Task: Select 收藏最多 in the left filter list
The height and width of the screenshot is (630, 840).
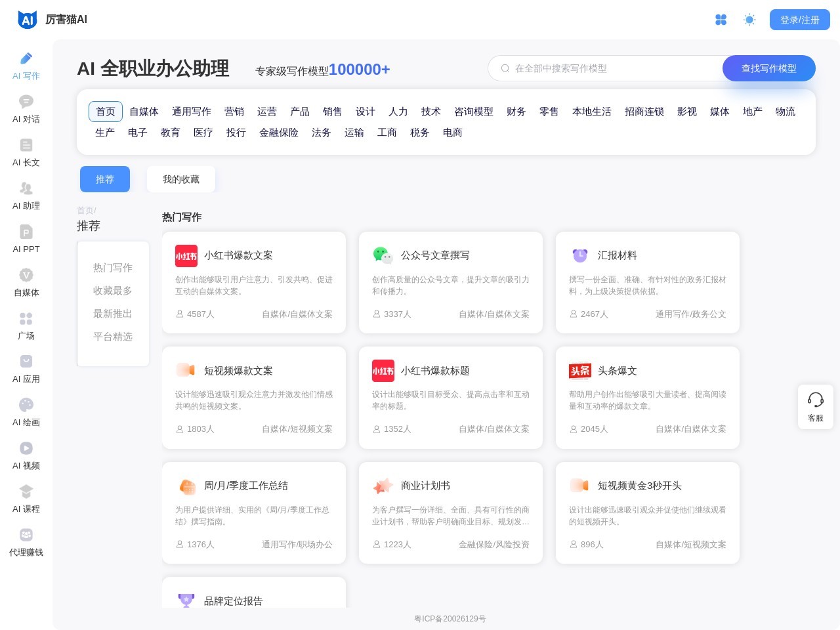Action: pos(113,291)
